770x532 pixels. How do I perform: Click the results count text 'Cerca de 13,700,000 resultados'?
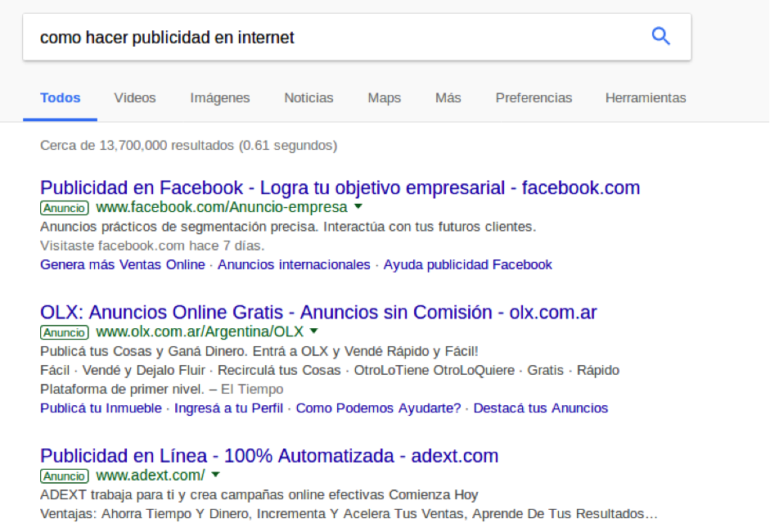point(189,146)
